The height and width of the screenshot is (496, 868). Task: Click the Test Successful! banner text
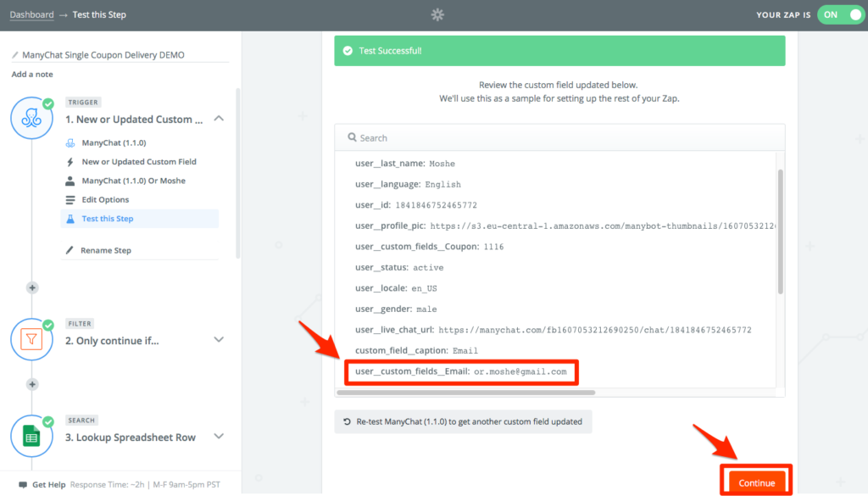(x=390, y=51)
